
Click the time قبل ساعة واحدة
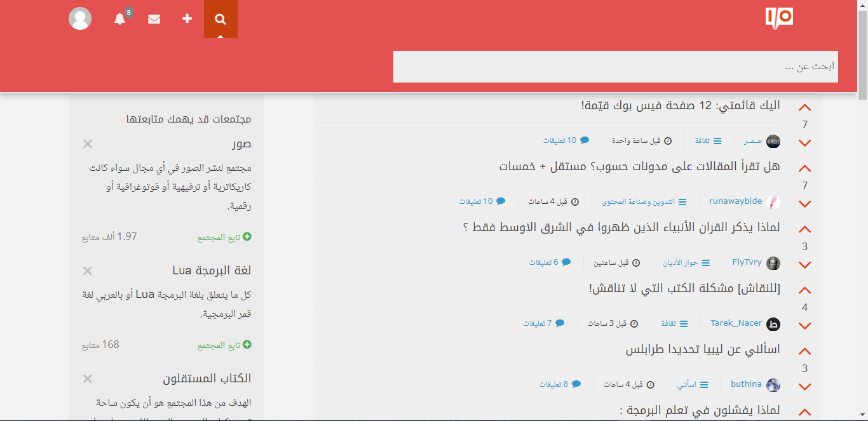642,140
